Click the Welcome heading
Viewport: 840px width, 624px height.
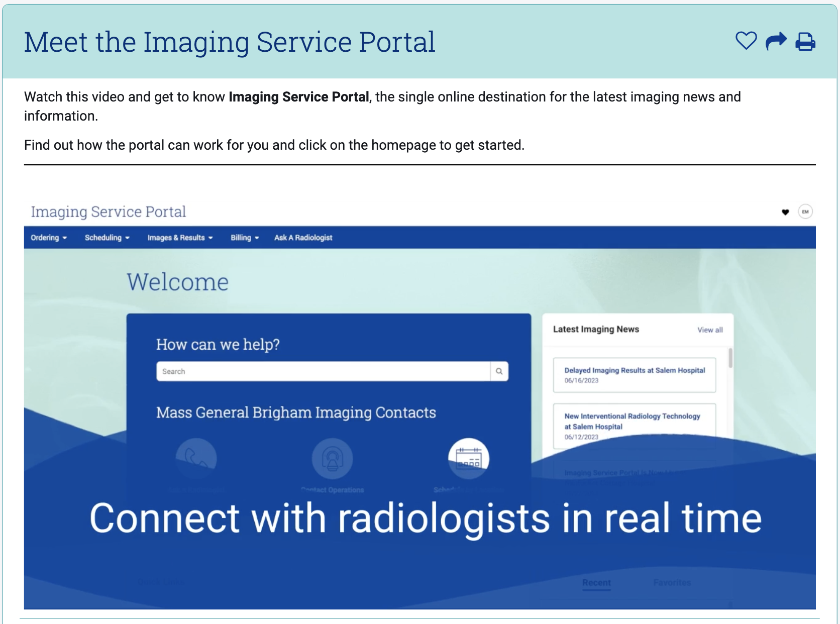point(177,282)
